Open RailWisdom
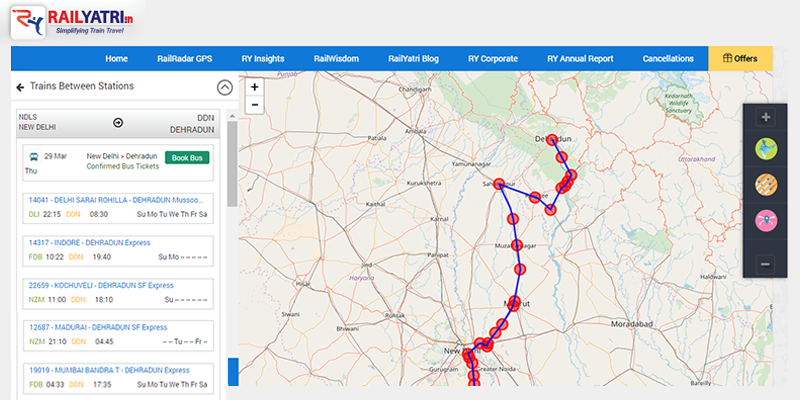The width and height of the screenshot is (800, 400). [x=336, y=59]
